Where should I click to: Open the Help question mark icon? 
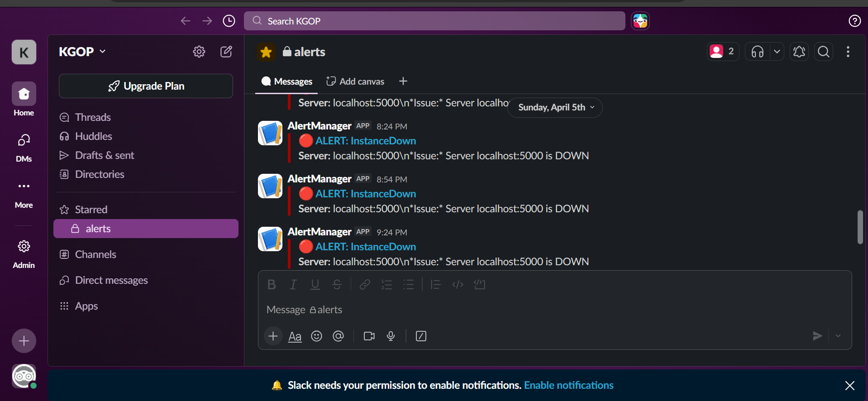[854, 21]
